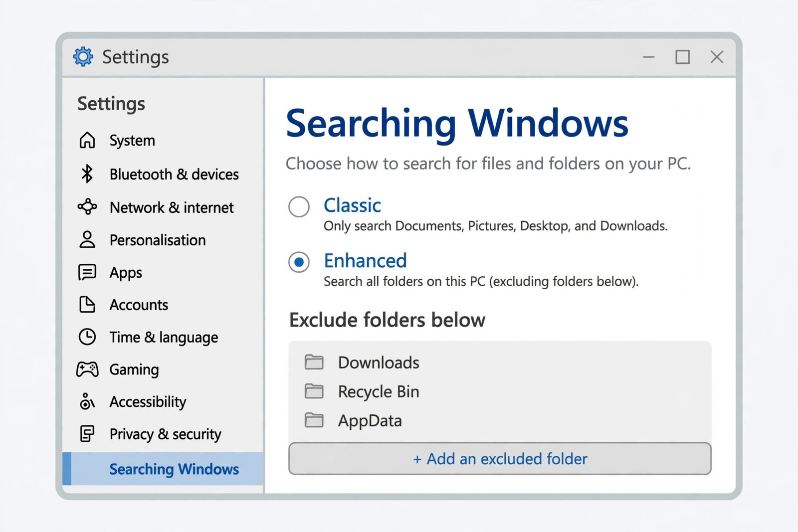
Task: Click the Settings gear icon in title bar
Action: (x=83, y=57)
